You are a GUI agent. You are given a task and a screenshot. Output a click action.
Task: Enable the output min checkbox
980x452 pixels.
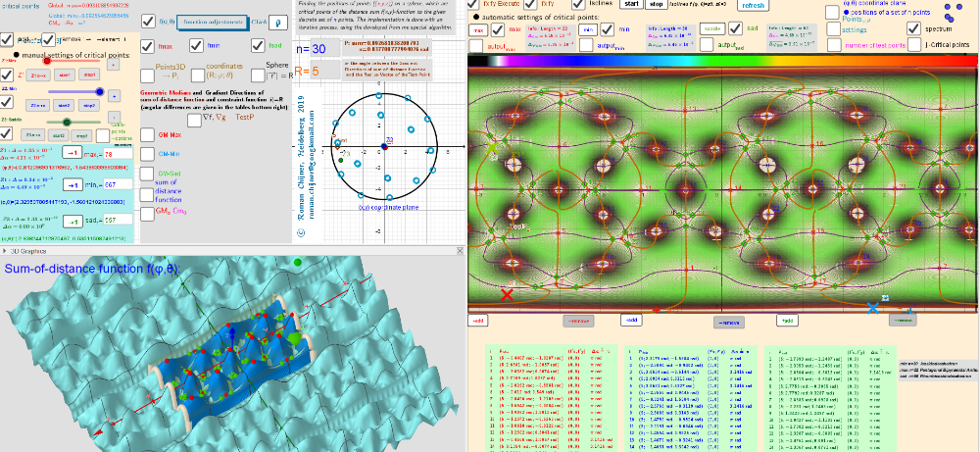coord(586,45)
